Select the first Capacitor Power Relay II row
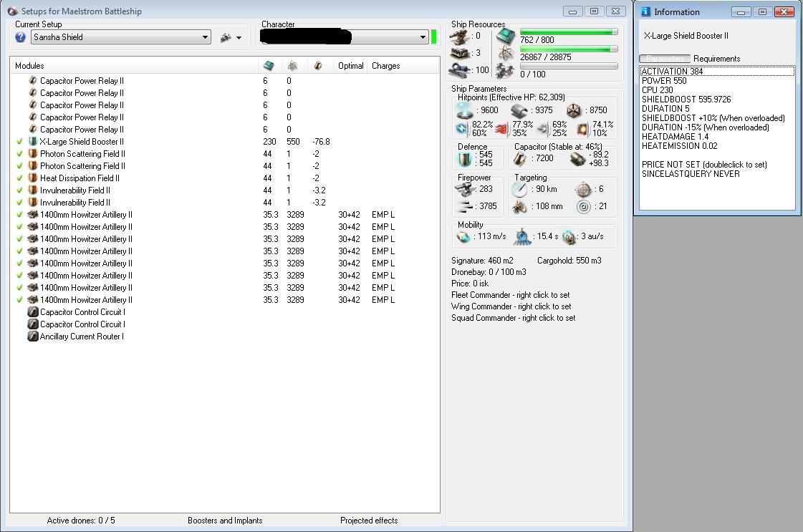 [225, 80]
